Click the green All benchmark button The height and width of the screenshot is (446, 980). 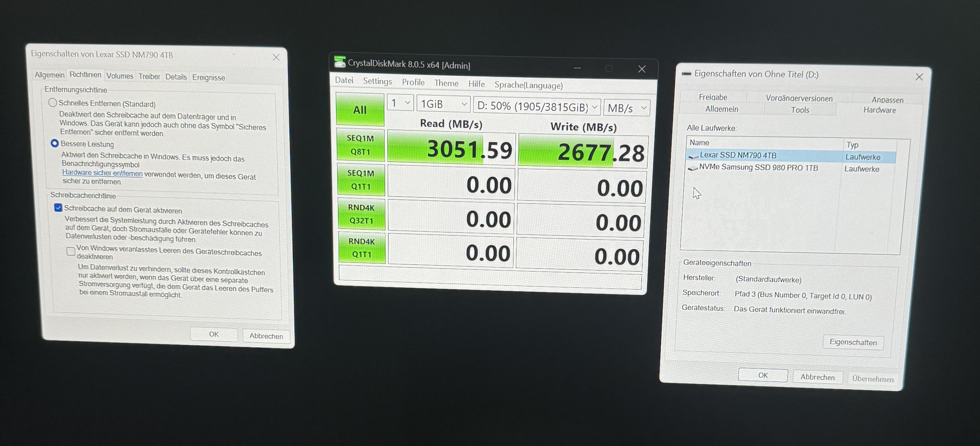click(x=360, y=110)
